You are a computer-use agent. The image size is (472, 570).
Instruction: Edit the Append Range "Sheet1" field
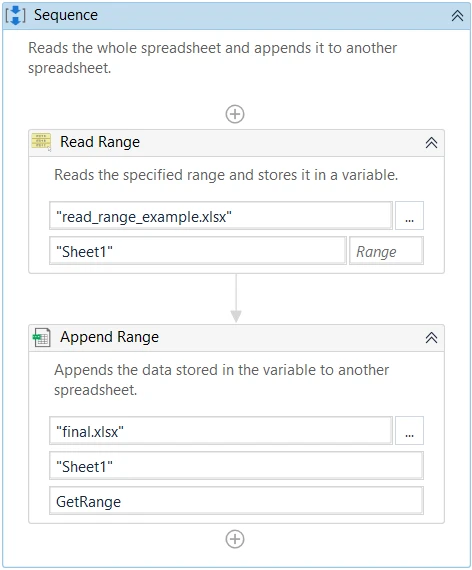point(236,465)
